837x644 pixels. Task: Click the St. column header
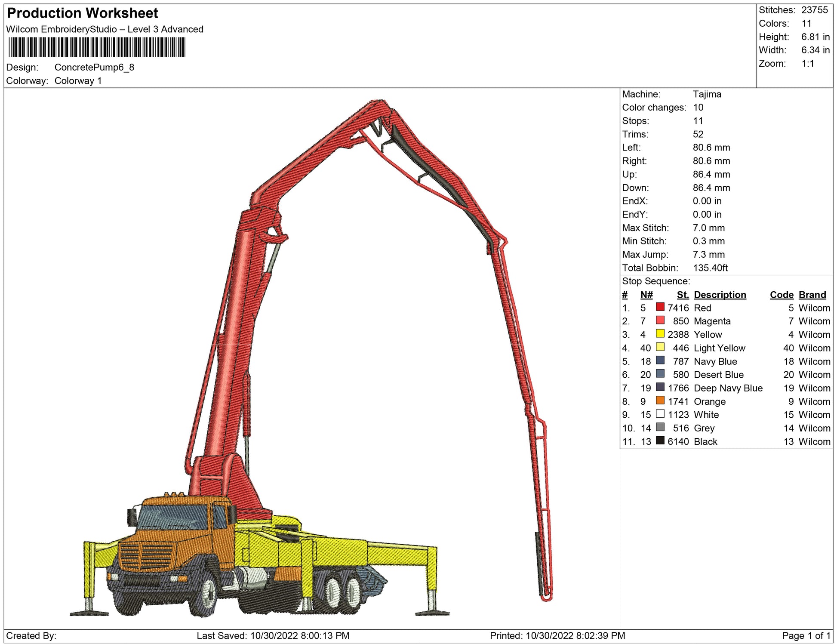(683, 295)
